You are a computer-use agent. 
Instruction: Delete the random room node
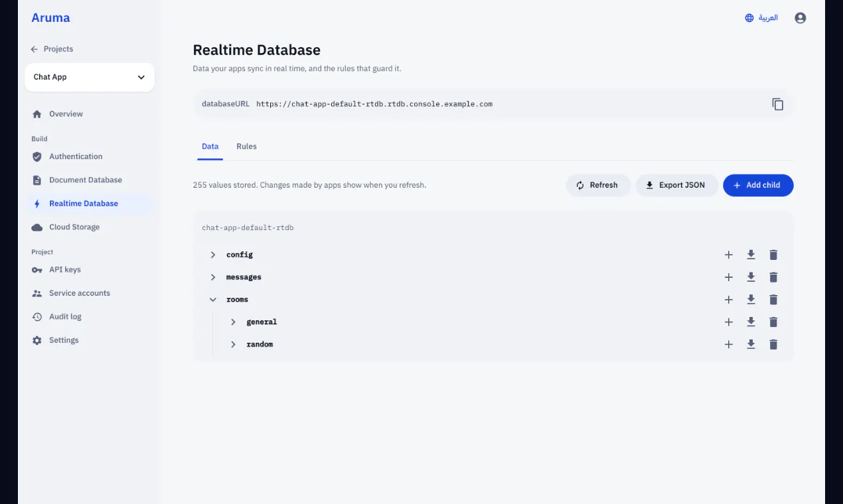coord(773,344)
